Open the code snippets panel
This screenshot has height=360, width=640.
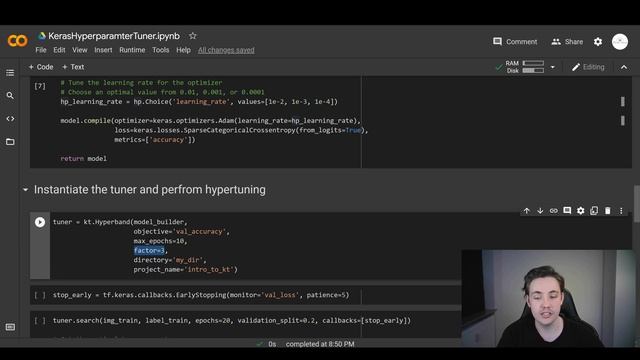point(10,119)
